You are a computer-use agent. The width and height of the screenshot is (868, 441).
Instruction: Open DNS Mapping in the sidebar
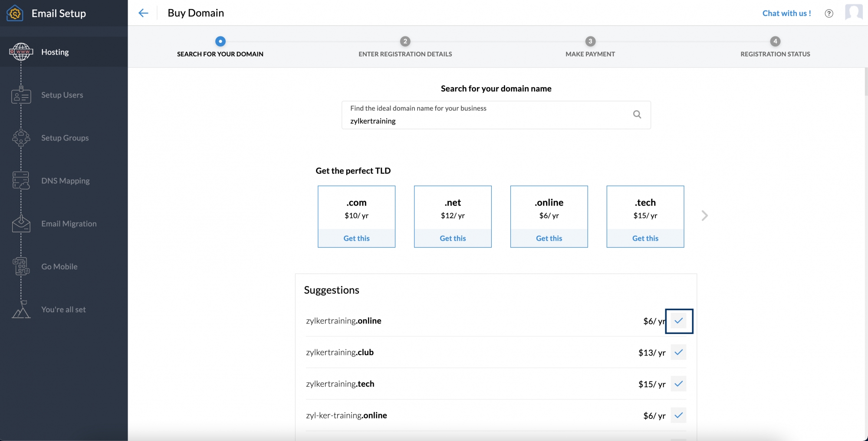pos(21,180)
